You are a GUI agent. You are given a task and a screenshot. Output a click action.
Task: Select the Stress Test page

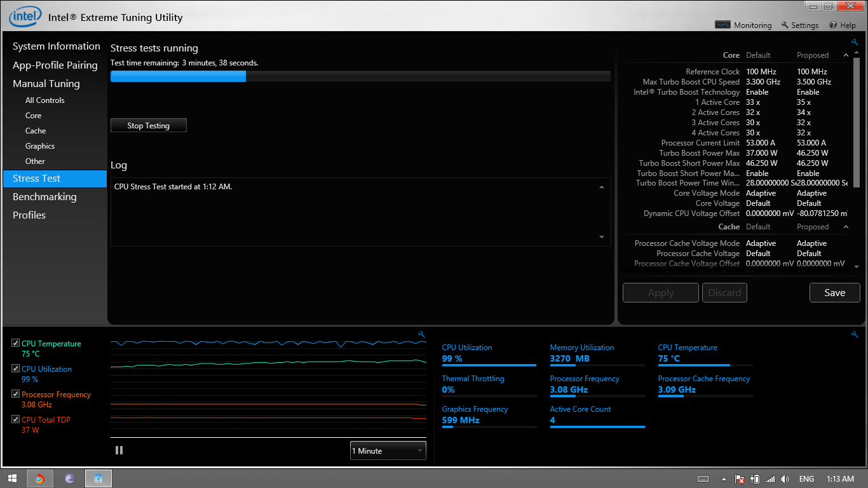[x=55, y=179]
